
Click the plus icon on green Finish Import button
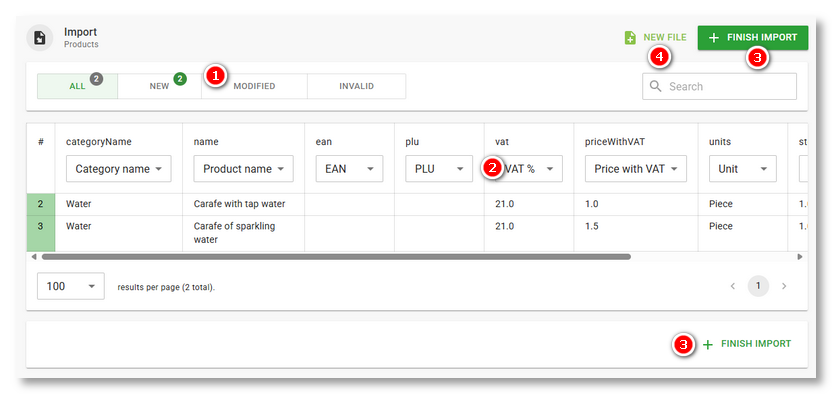714,38
